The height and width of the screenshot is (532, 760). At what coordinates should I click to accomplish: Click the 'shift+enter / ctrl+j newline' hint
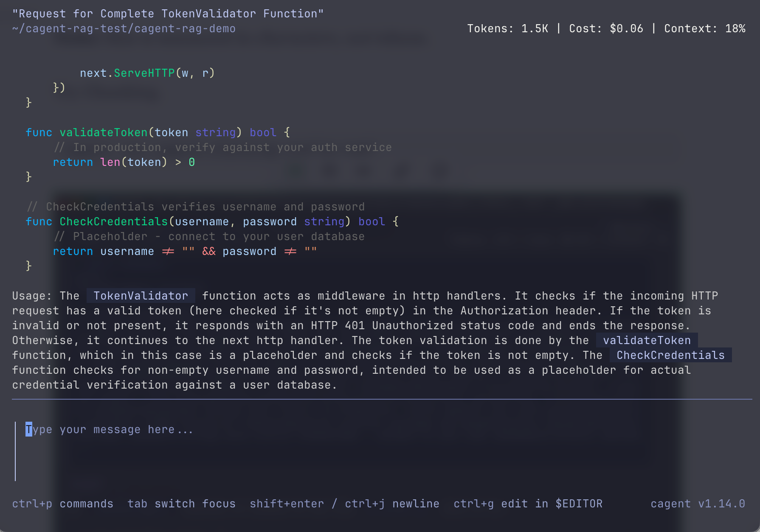coord(344,504)
